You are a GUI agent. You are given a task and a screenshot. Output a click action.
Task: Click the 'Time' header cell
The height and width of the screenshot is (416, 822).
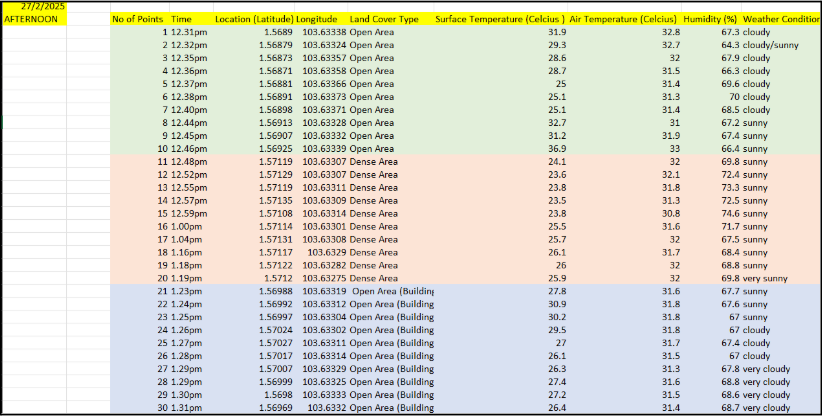point(182,19)
